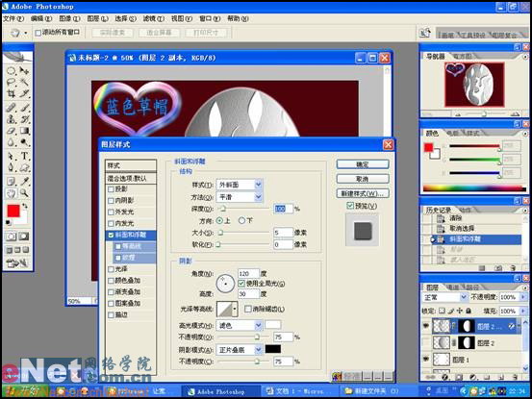Select the Zoom tool in toolbox

pos(24,193)
